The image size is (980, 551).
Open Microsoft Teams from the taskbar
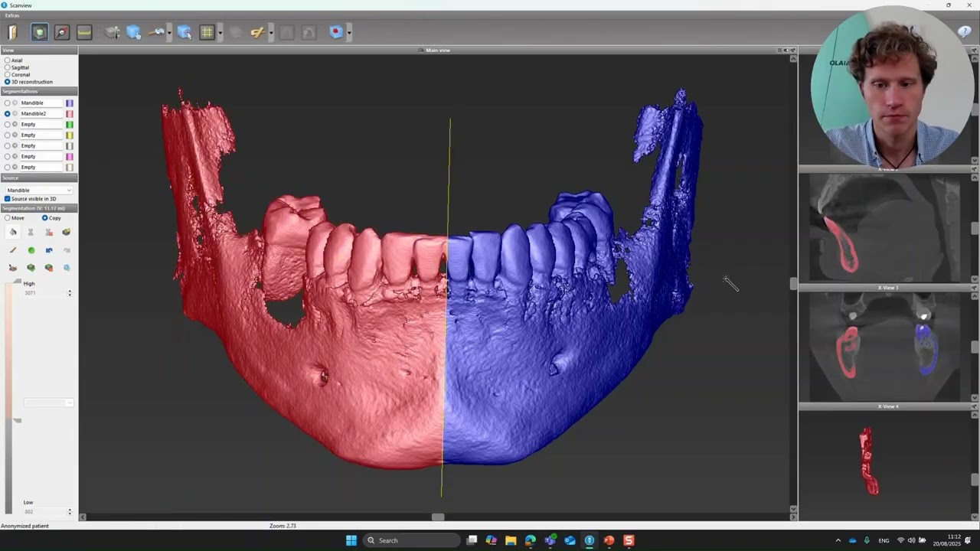point(550,540)
